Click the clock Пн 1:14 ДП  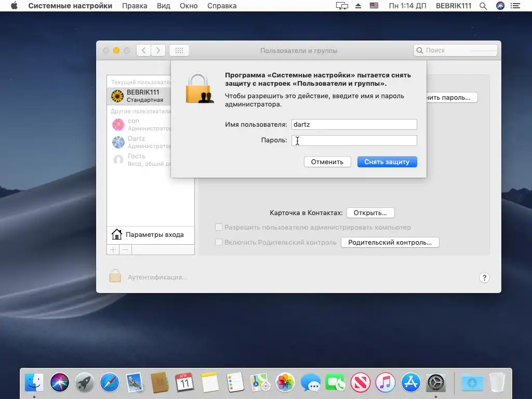[407, 6]
